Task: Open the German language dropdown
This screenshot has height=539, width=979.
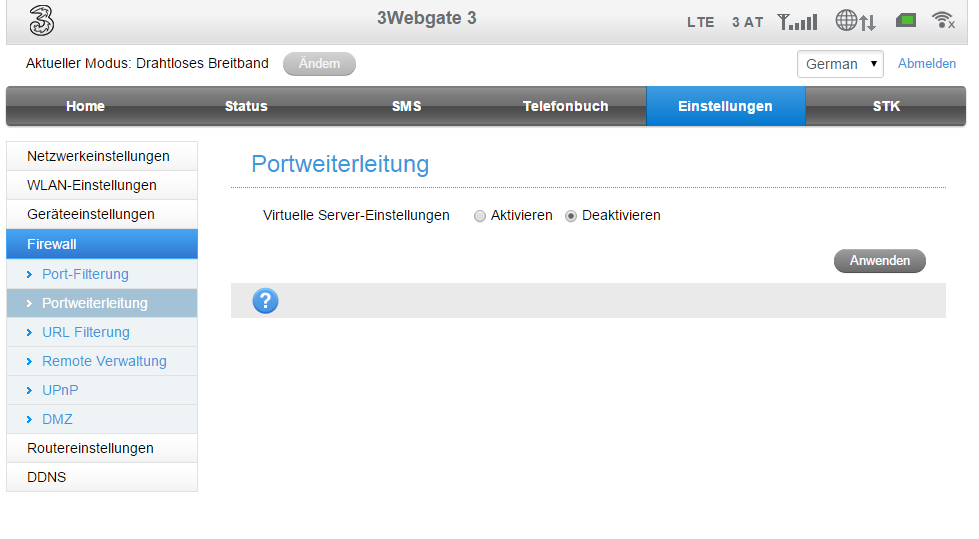Action: click(x=839, y=64)
